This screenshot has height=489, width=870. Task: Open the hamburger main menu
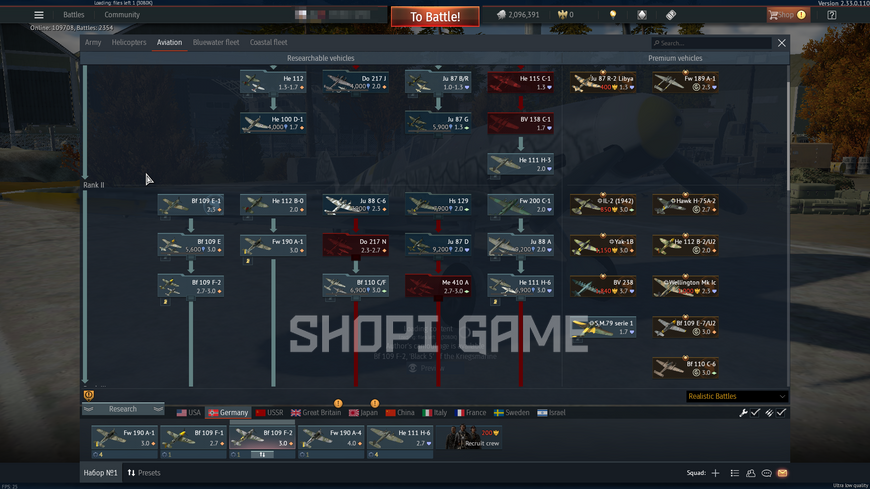coord(38,15)
